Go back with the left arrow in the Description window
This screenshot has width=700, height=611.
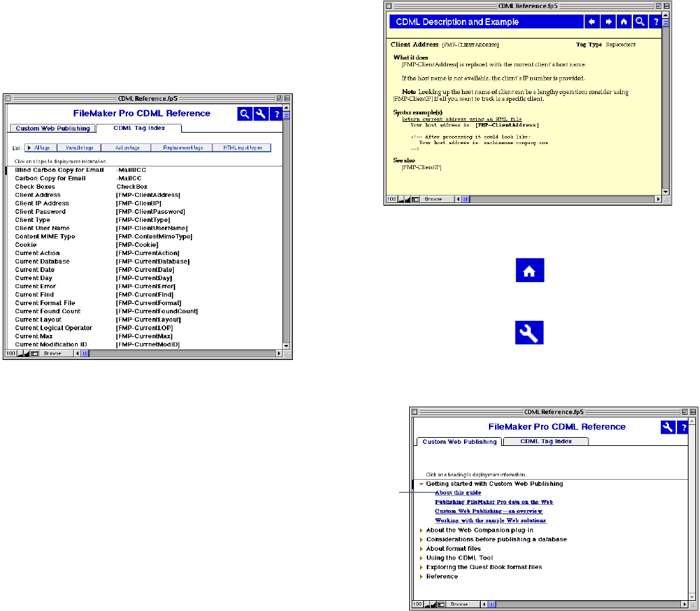tap(592, 22)
